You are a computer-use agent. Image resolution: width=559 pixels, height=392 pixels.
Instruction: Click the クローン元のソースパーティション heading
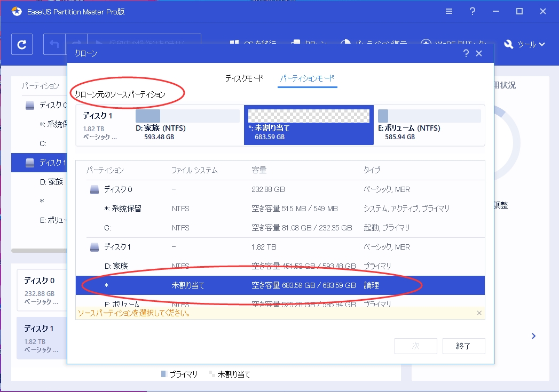pyautogui.click(x=120, y=94)
